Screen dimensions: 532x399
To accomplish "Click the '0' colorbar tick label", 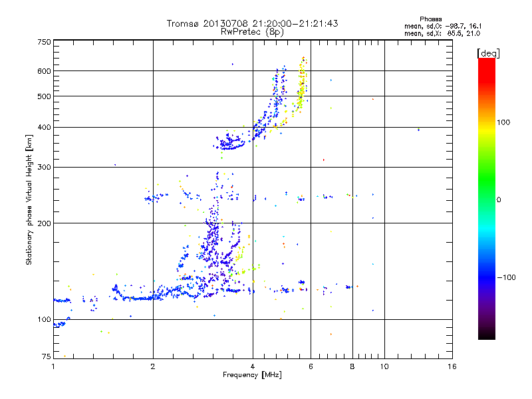I will [499, 199].
